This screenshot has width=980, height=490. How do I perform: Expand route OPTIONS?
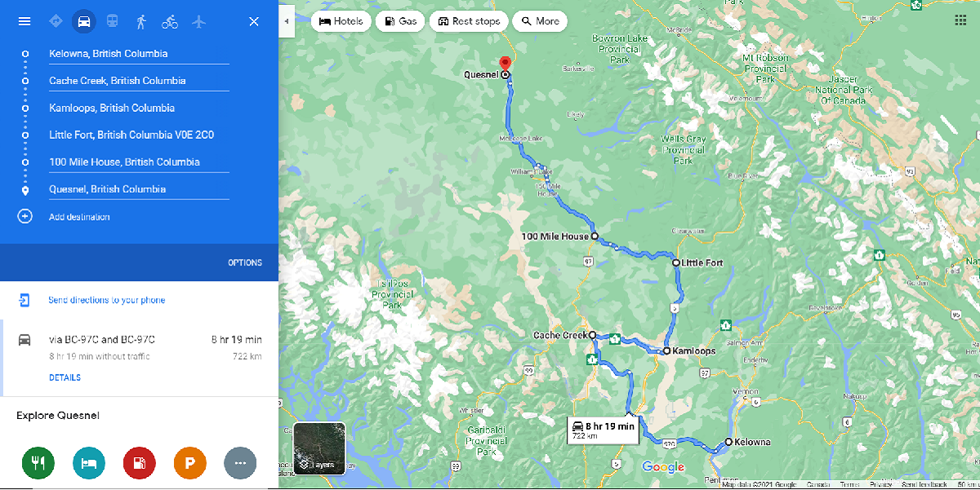[245, 263]
